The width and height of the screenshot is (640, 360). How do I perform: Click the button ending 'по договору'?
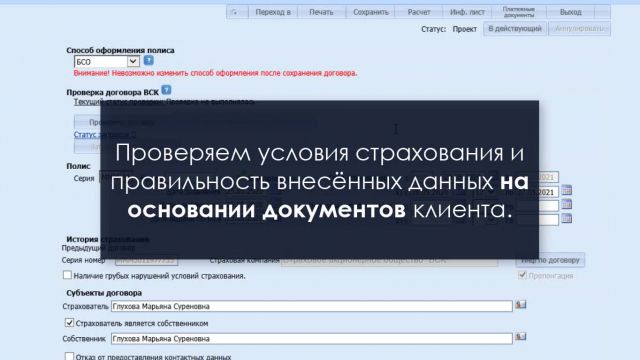(x=550, y=260)
